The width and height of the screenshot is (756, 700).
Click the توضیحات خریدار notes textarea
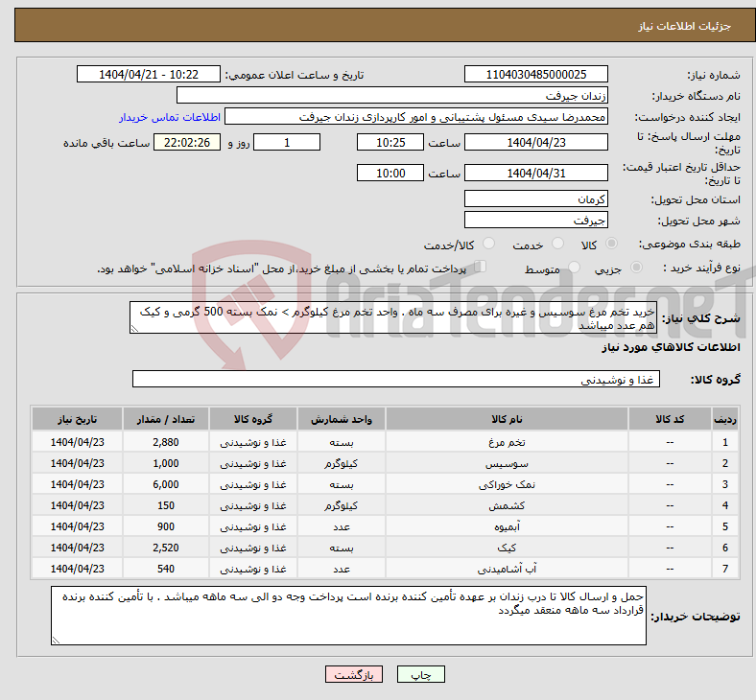pyautogui.click(x=348, y=616)
